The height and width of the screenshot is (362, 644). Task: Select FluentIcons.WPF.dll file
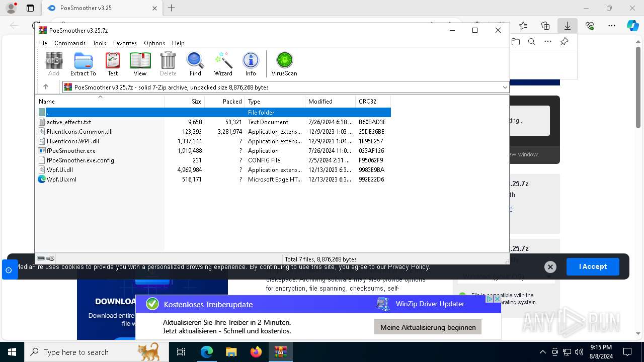73,141
